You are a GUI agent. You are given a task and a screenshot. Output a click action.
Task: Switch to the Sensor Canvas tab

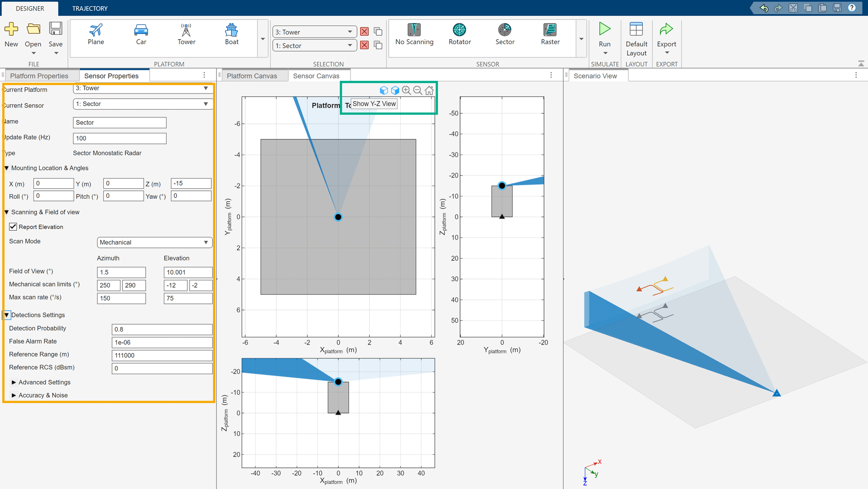pyautogui.click(x=316, y=75)
